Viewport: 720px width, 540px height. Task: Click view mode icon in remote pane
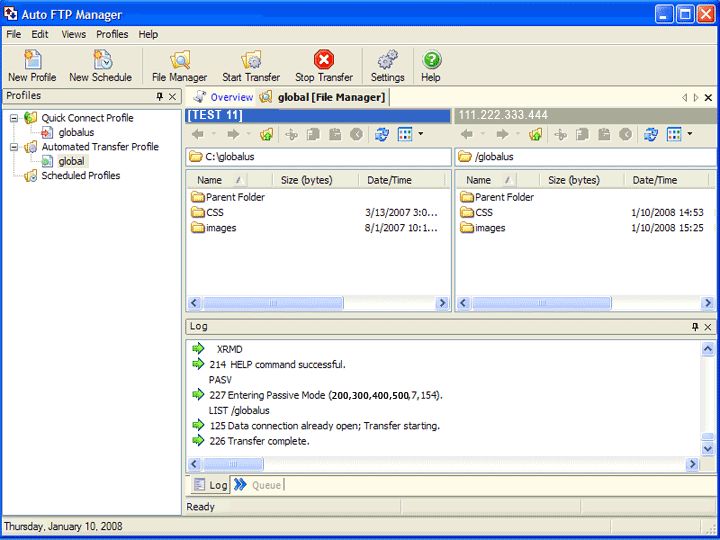click(x=674, y=134)
